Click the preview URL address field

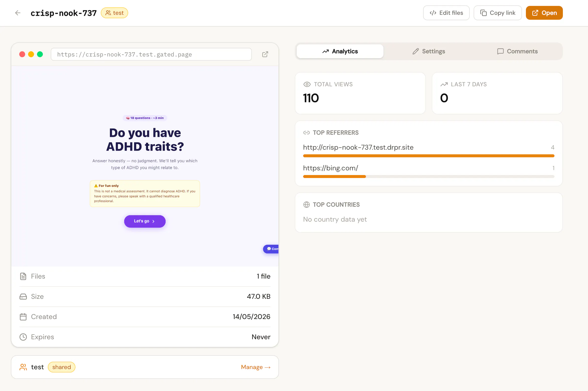tap(151, 54)
